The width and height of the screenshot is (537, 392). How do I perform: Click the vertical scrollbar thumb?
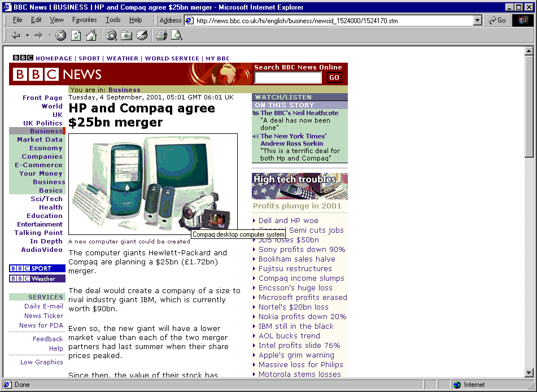click(x=529, y=106)
